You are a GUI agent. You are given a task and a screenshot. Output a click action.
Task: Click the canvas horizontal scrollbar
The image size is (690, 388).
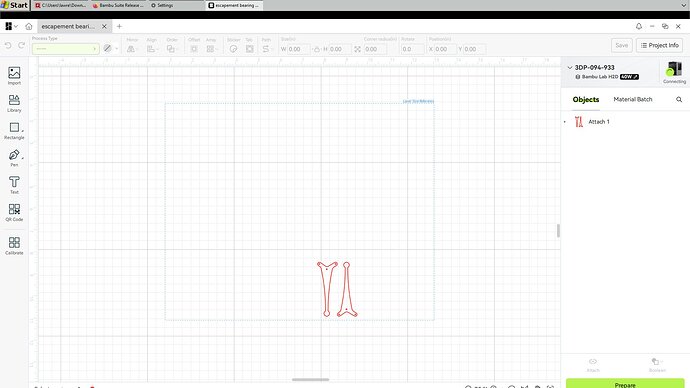(310, 379)
